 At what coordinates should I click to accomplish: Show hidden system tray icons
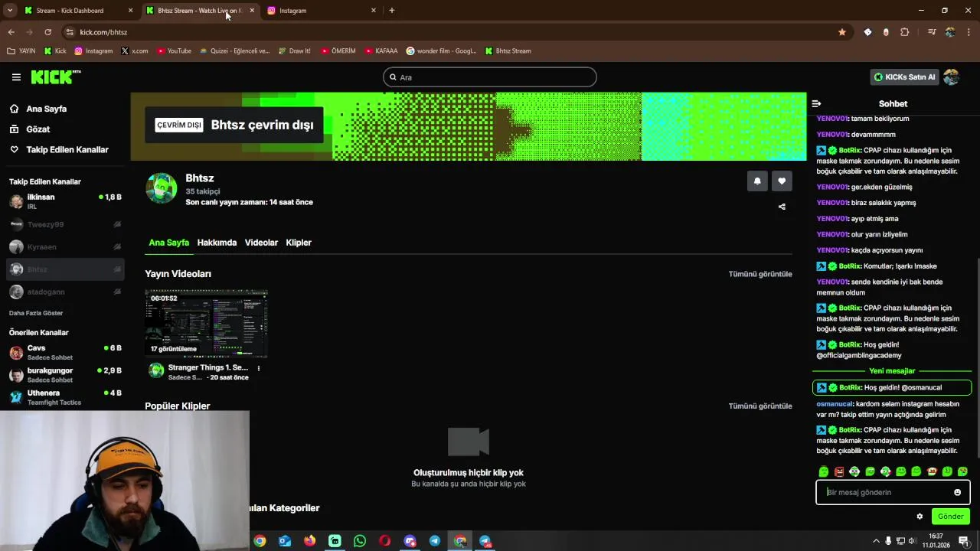tap(876, 541)
